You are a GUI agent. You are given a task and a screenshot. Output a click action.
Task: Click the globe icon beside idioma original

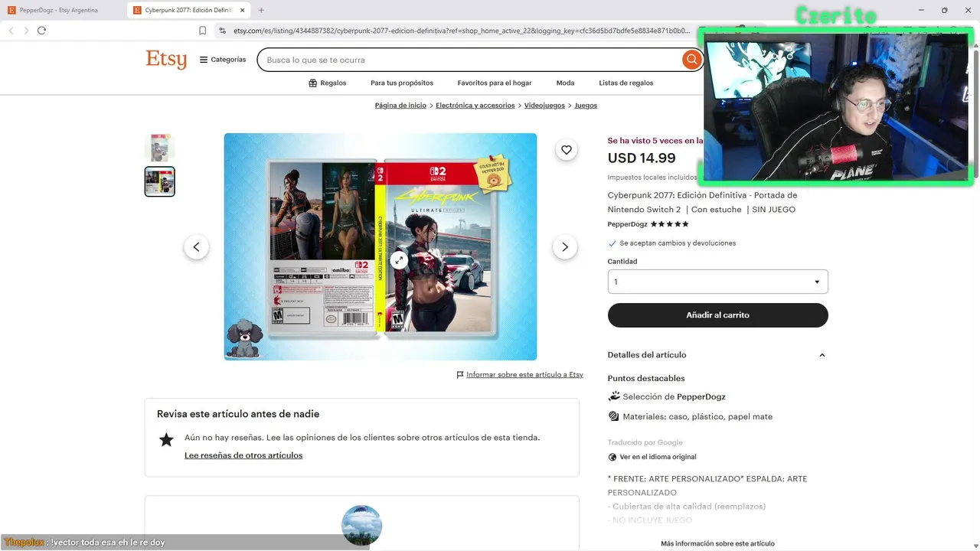pyautogui.click(x=612, y=457)
